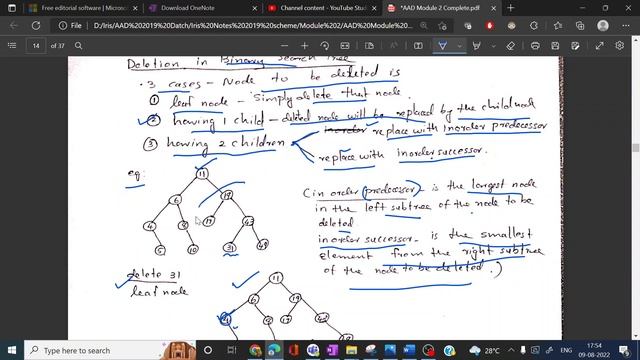Switch to YouTube Studio Channel content tab
Screen dimensions: 640x360
322,8
